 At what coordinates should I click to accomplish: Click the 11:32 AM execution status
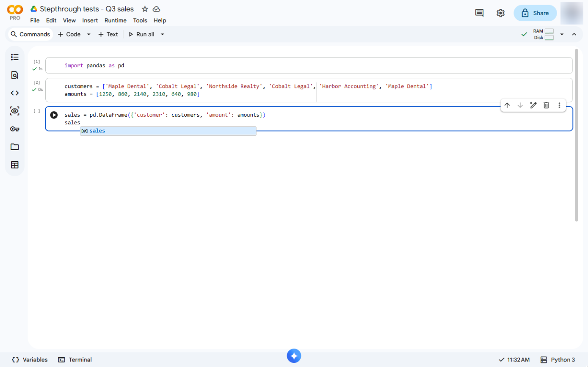(x=514, y=360)
